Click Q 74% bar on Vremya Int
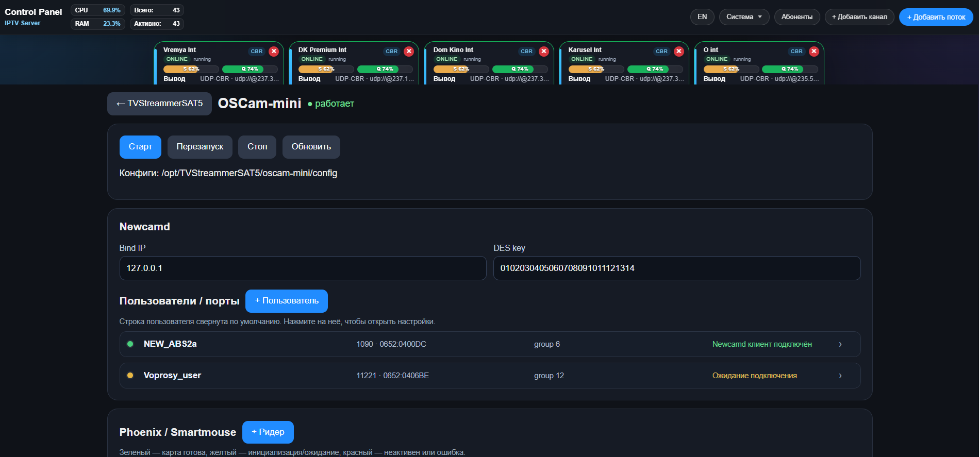Screen dimensions: 980x457 (250, 69)
